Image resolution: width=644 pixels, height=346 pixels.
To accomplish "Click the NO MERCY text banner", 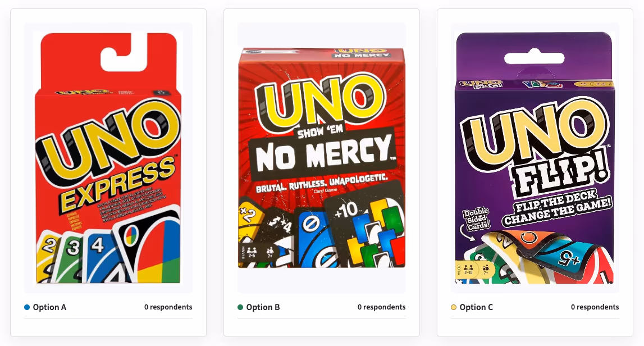I will [322, 155].
